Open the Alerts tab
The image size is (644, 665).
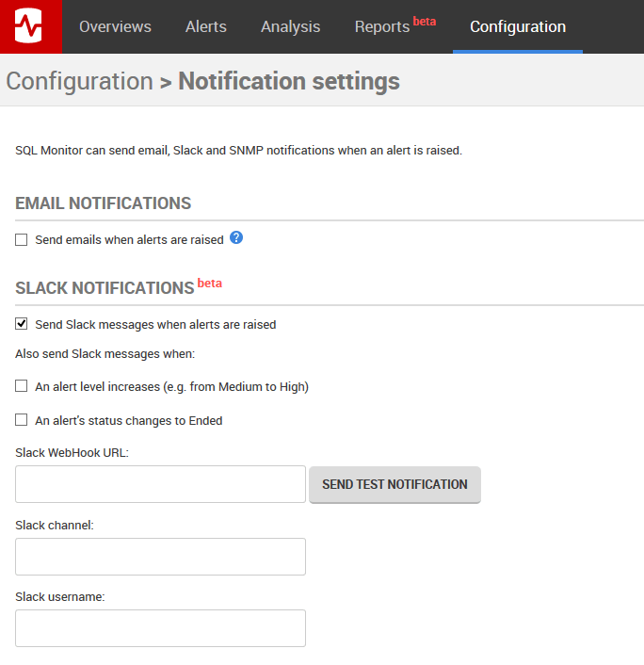tap(205, 26)
